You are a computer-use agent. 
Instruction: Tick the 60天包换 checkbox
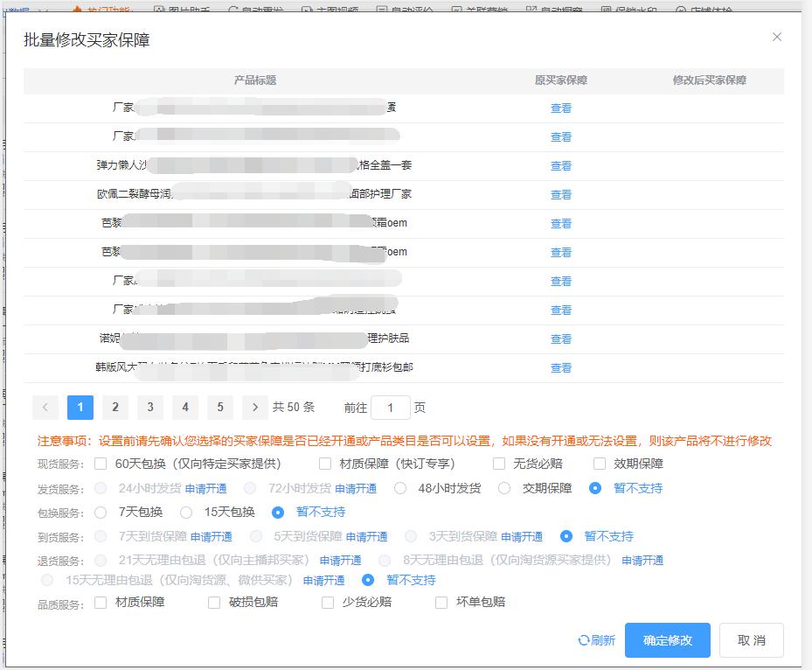[101, 464]
